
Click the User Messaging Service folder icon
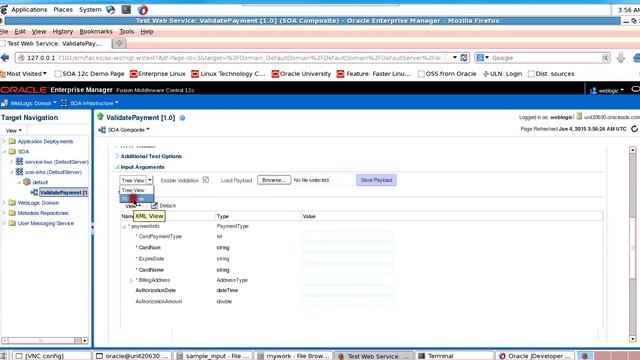click(x=12, y=223)
